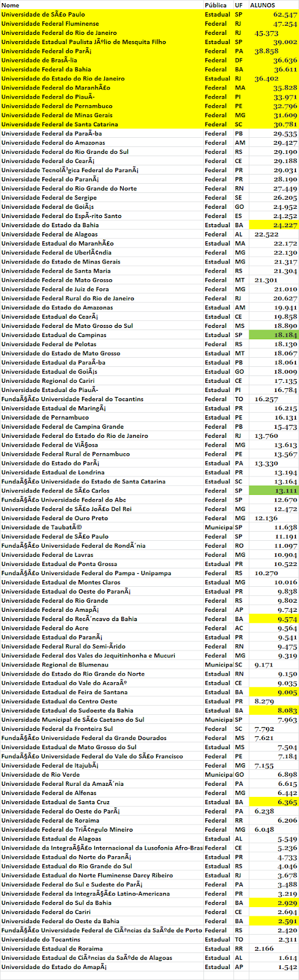Select "Universidade Federal de Lavras" cell
The image size is (299, 980).
click(48, 556)
